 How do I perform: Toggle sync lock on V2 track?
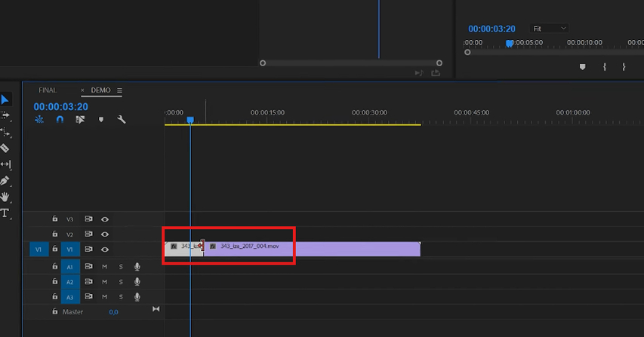coord(88,234)
